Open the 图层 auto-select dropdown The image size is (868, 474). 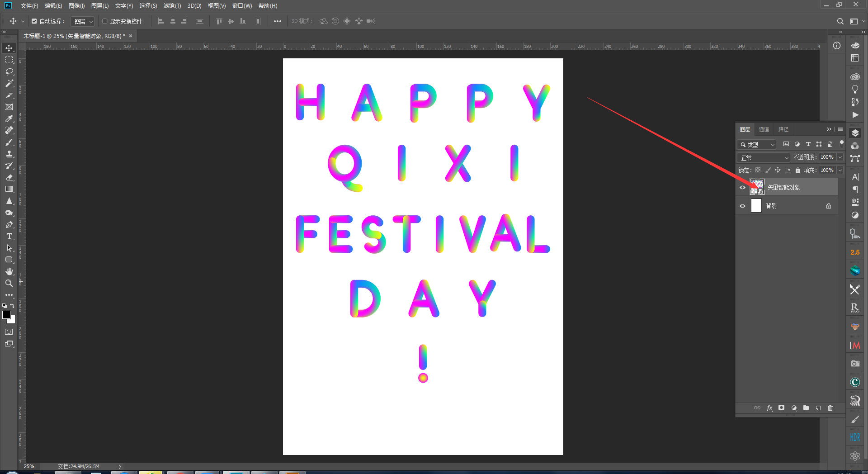83,21
